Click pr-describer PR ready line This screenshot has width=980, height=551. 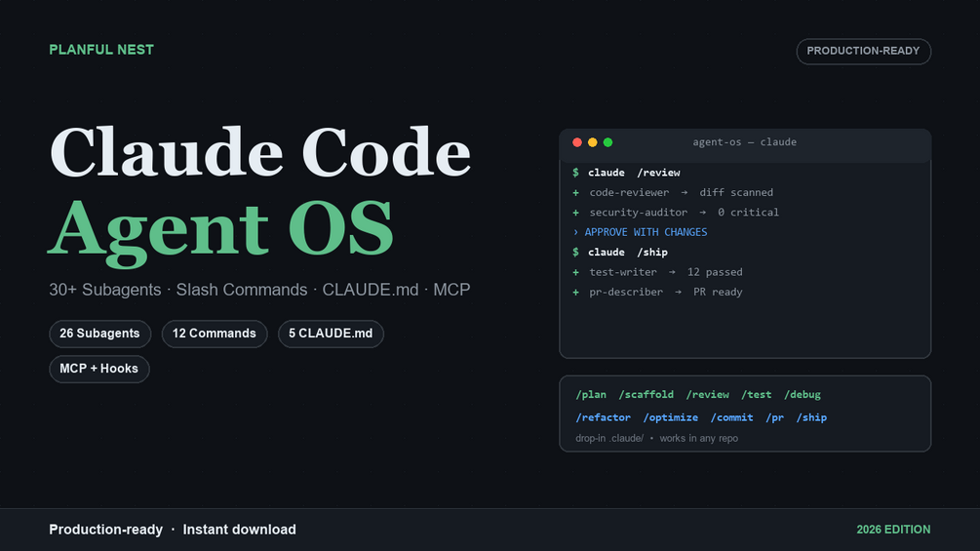coord(657,292)
